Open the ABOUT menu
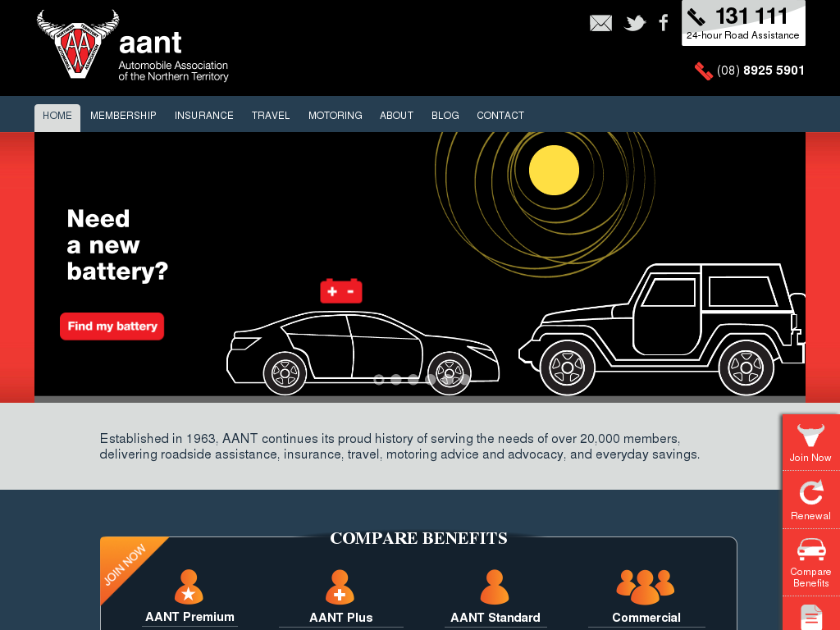 point(396,116)
